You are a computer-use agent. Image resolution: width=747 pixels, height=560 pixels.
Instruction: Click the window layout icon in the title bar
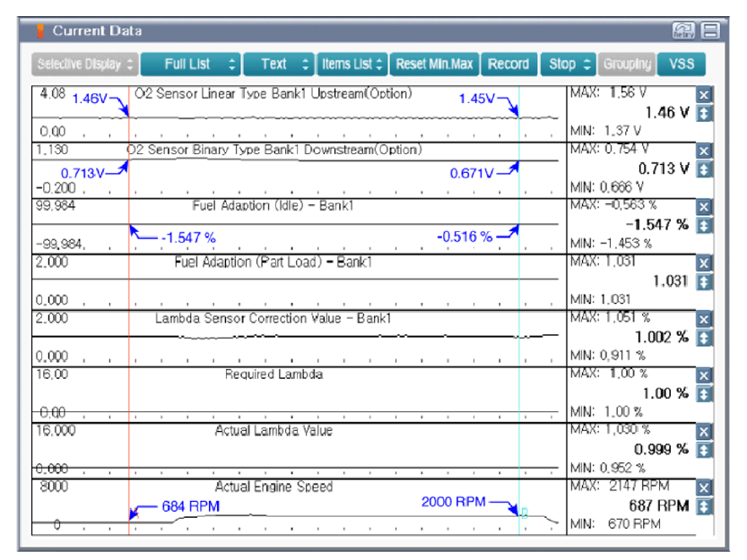pos(710,31)
